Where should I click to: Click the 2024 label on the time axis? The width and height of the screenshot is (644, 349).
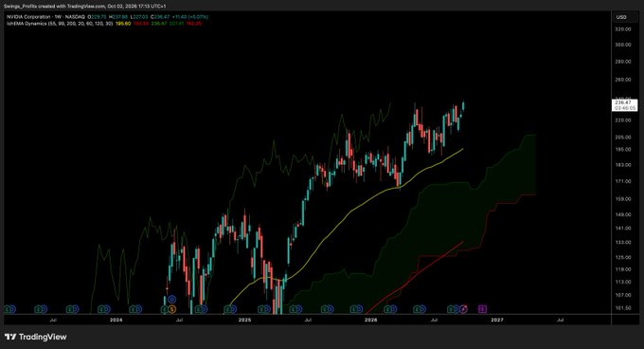point(116,320)
